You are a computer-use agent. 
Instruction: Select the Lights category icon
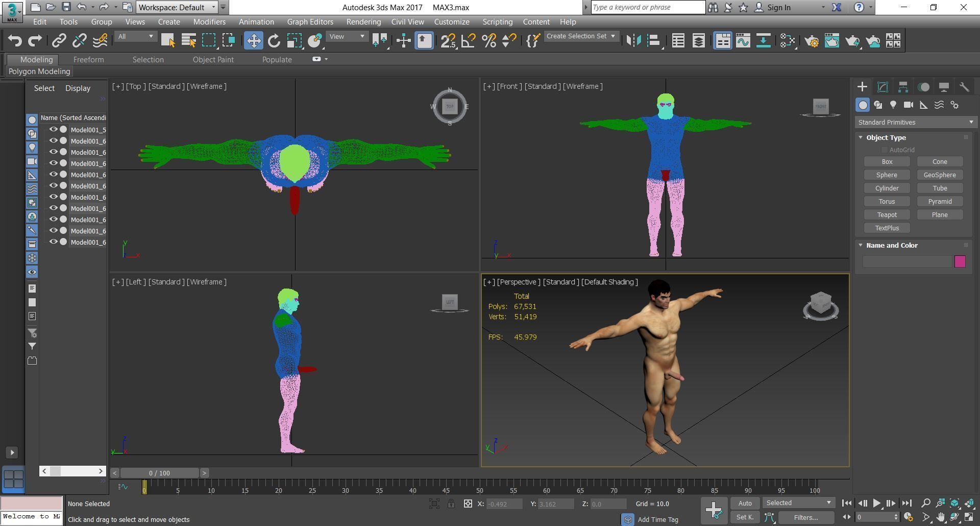[893, 105]
